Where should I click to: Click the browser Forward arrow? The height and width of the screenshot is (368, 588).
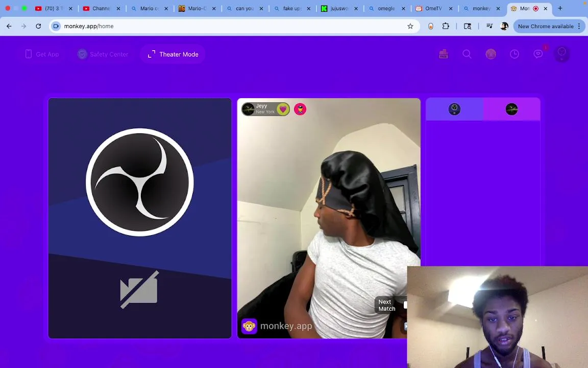pyautogui.click(x=23, y=26)
